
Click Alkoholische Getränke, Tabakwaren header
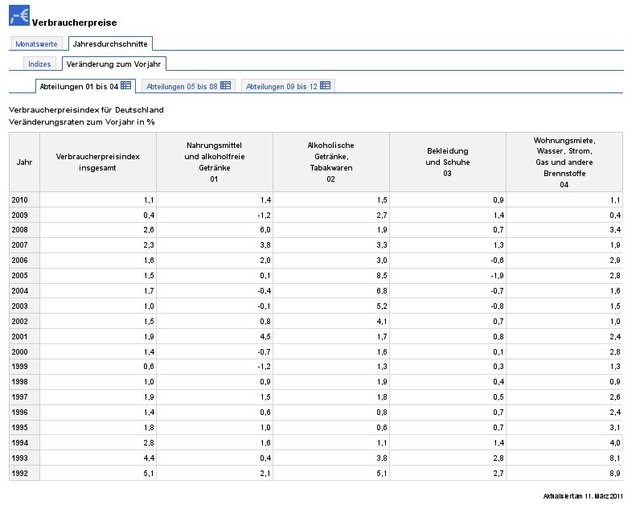point(331,162)
